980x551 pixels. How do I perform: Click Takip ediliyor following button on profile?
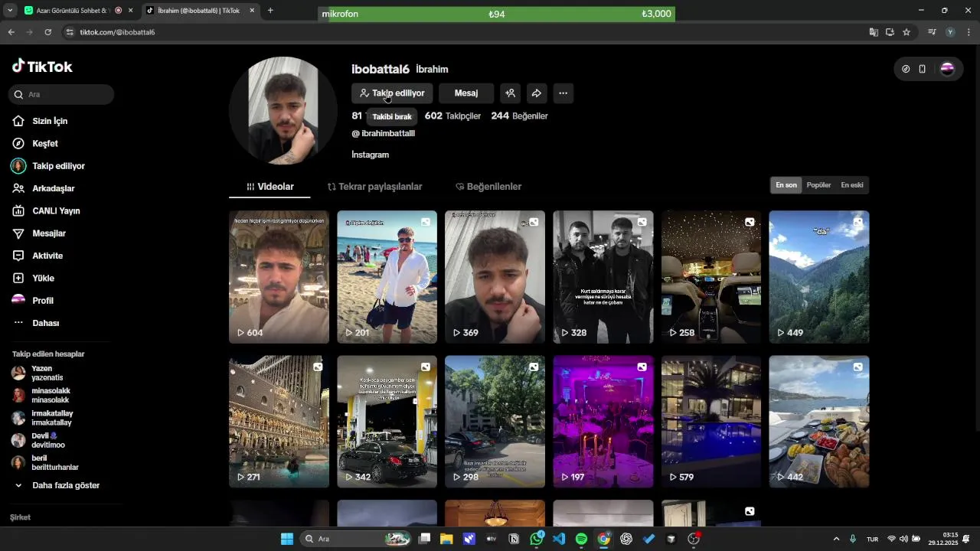392,93
